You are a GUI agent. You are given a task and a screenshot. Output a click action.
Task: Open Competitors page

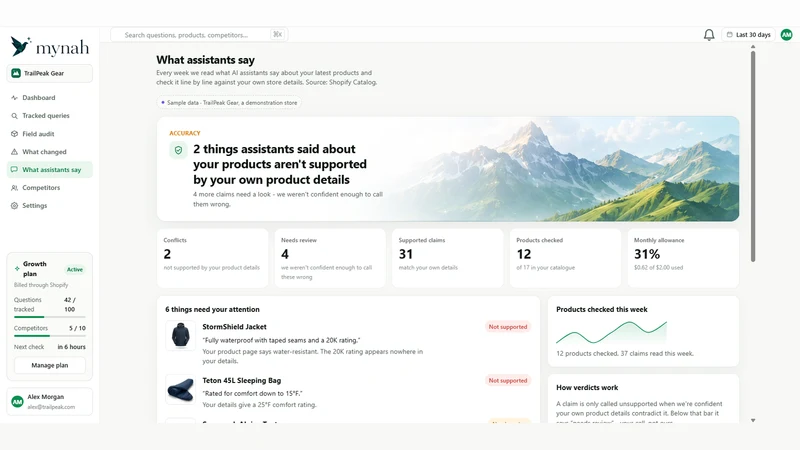[x=49, y=188]
